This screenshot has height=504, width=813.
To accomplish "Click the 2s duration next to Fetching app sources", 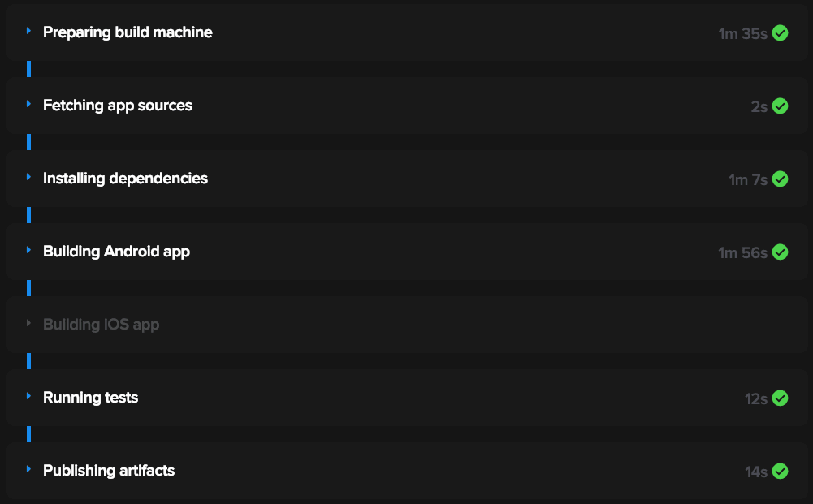I will [x=757, y=106].
